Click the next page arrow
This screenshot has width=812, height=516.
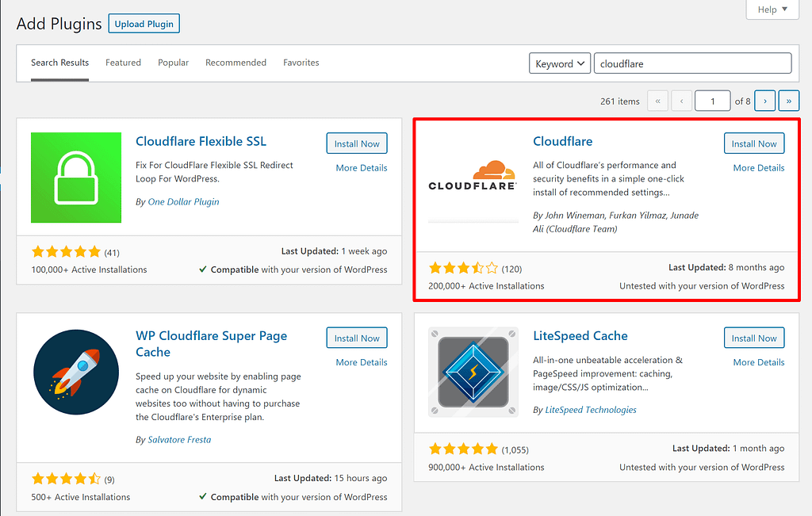pyautogui.click(x=764, y=101)
